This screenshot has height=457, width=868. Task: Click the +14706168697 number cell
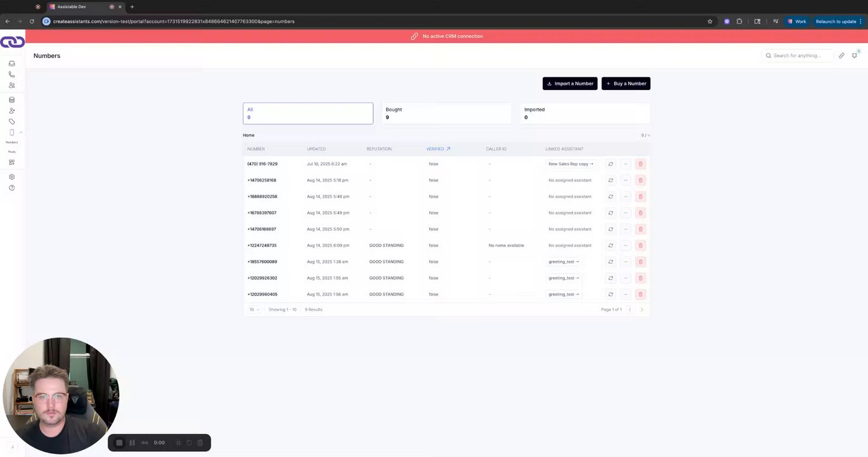(262, 229)
